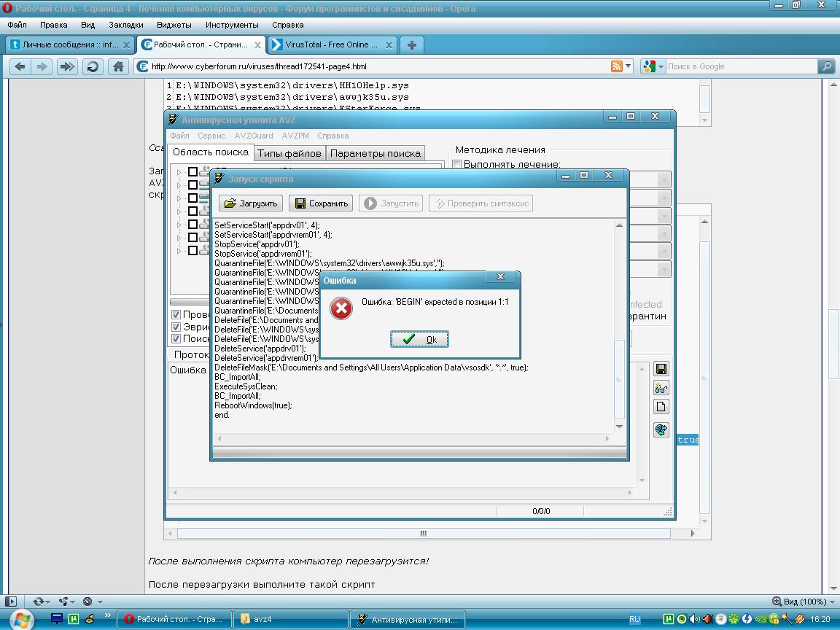Open the AVZ 'Сервис' menu
The height and width of the screenshot is (630, 840).
tap(211, 136)
